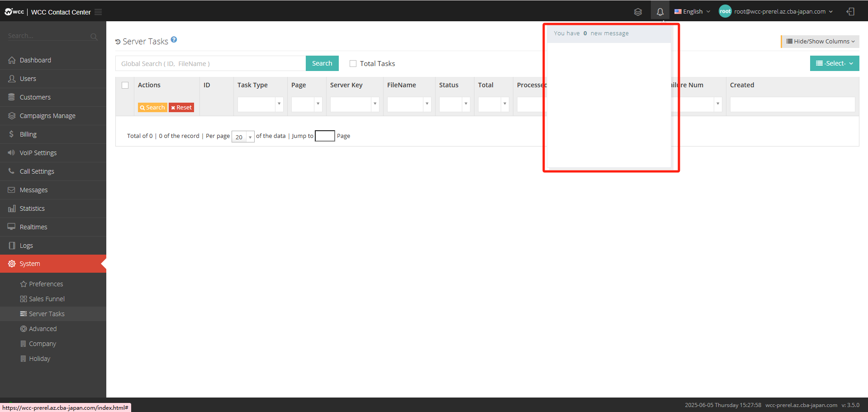868x412 pixels.
Task: Check the select-all checkbox in table header
Action: [x=125, y=85]
